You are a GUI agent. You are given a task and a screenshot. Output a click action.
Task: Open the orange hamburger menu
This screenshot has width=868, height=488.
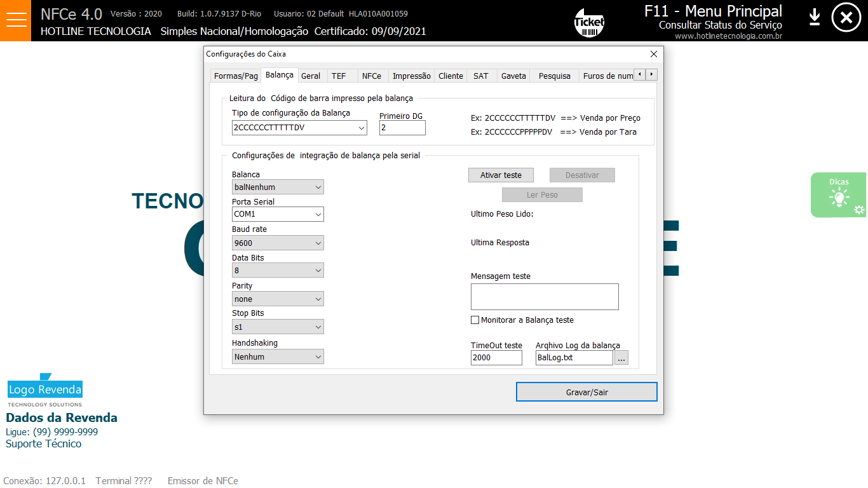[15, 20]
